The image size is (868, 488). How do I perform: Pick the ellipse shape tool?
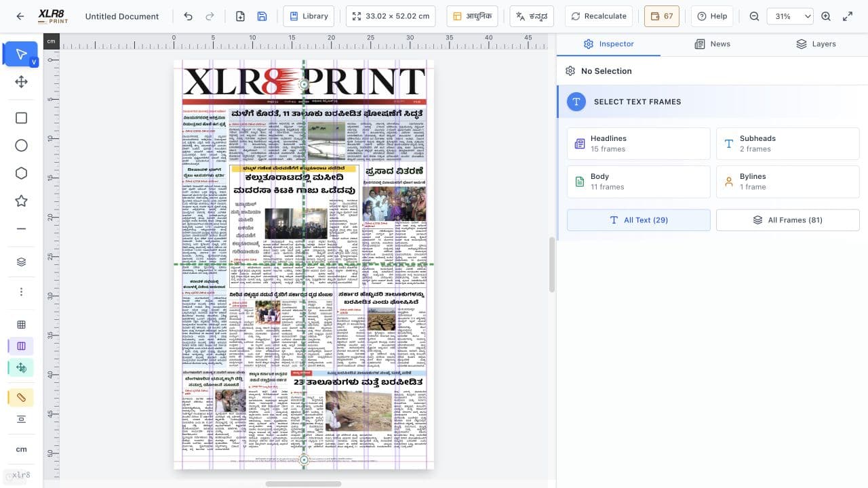point(21,146)
